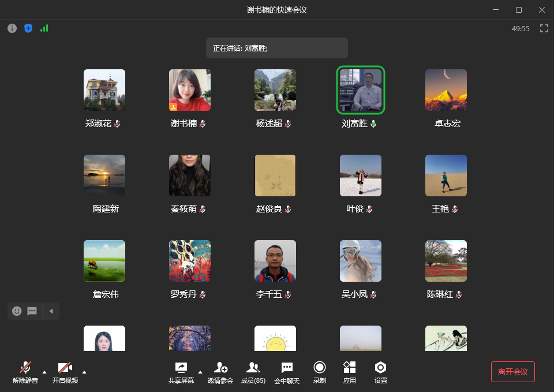
Task: Start screen sharing (共享屏幕)
Action: (x=181, y=372)
